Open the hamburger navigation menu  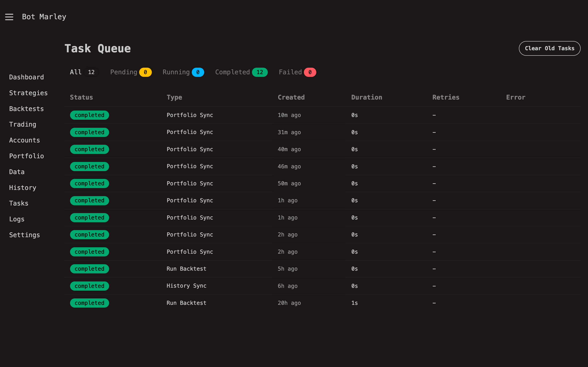click(x=9, y=17)
